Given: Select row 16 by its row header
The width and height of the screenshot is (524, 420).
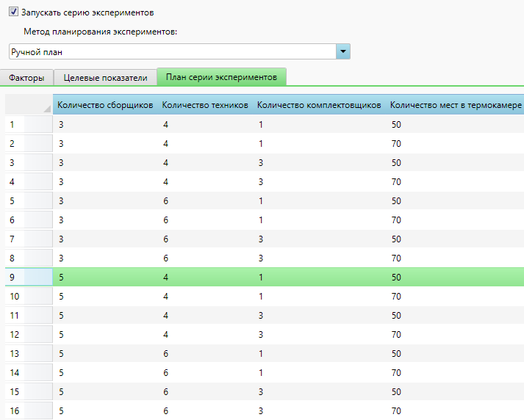Looking at the screenshot, I should (x=28, y=410).
